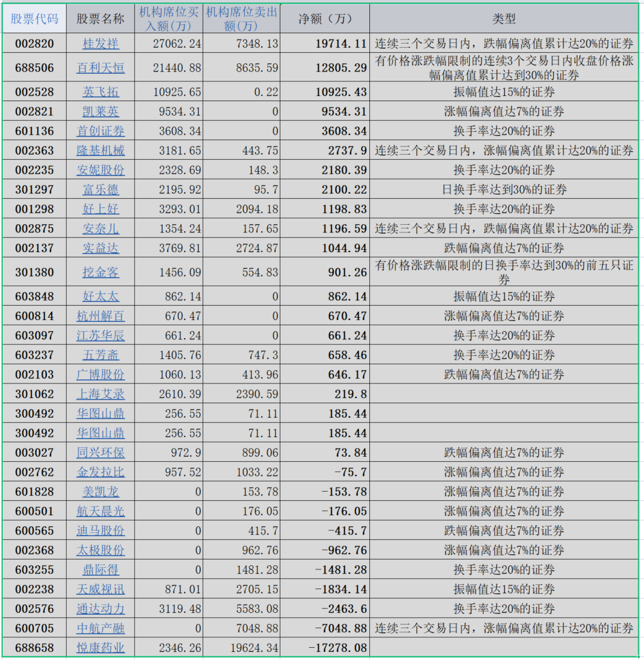The height and width of the screenshot is (660, 644).
Task: Select stock code cell 002528
Action: [x=34, y=92]
